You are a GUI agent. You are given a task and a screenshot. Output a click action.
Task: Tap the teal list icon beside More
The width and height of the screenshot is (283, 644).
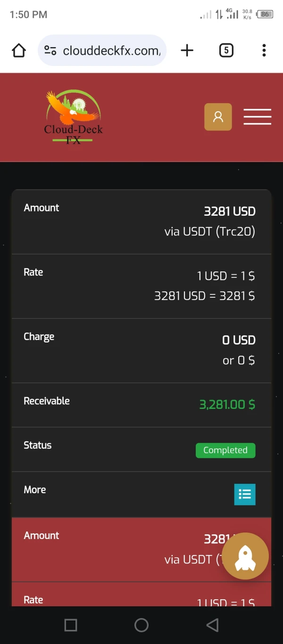245,494
